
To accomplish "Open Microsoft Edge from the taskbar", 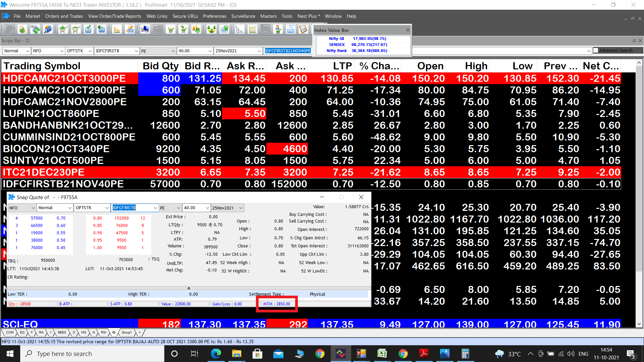I will click(216, 354).
